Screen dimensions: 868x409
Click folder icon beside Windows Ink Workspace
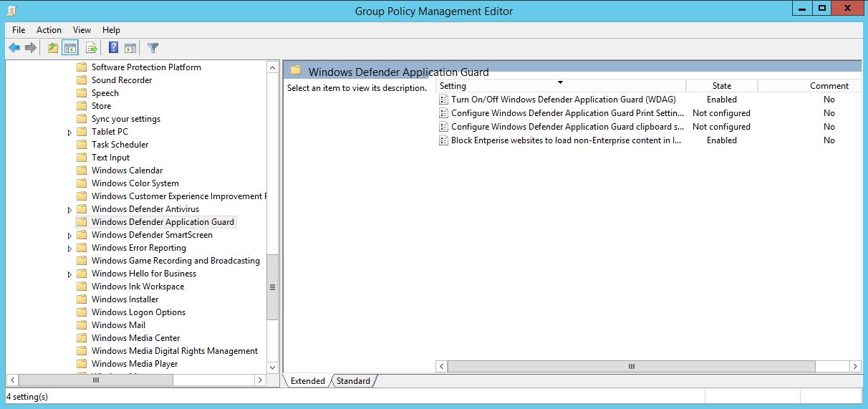[82, 287]
